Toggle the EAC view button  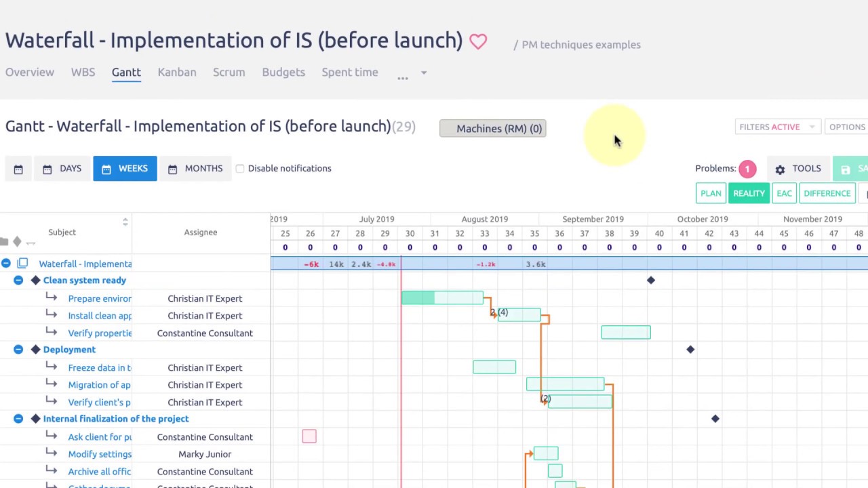pyautogui.click(x=784, y=193)
